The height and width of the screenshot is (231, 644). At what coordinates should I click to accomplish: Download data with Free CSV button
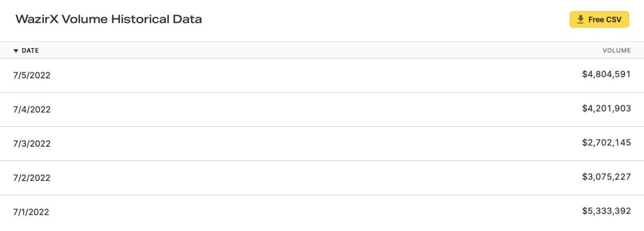[x=599, y=19]
